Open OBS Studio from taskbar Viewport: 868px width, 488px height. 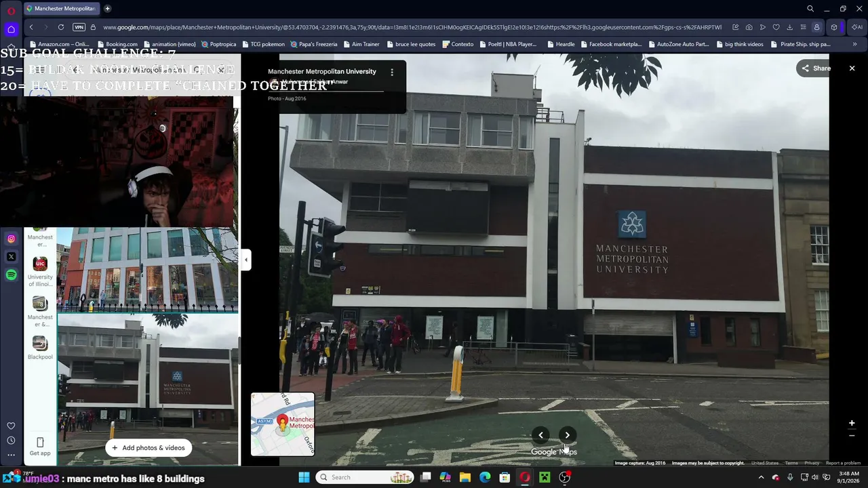[x=564, y=477]
